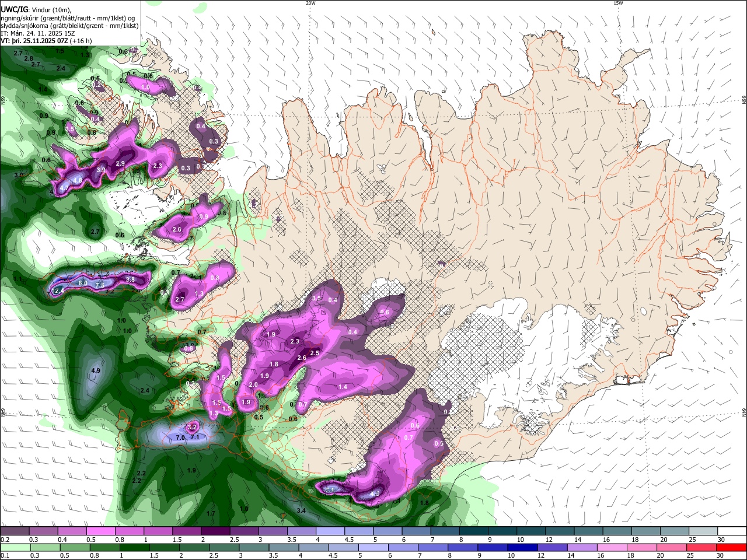
Task: Click the 15W longitude label
Action: 618,3
